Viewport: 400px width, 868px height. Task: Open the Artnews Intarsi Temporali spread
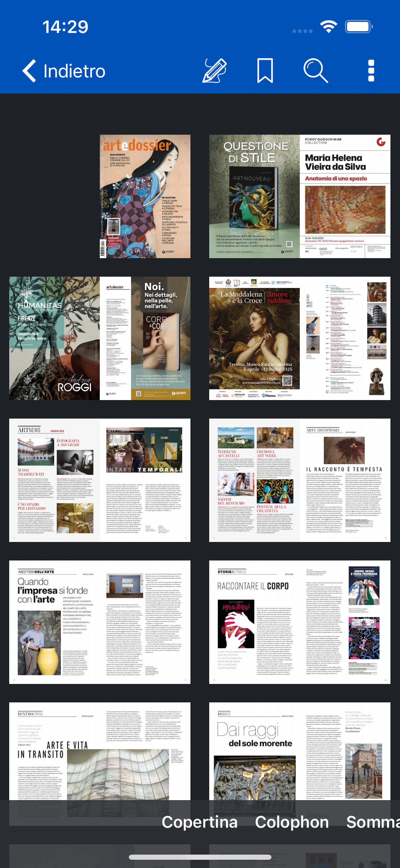[100, 480]
